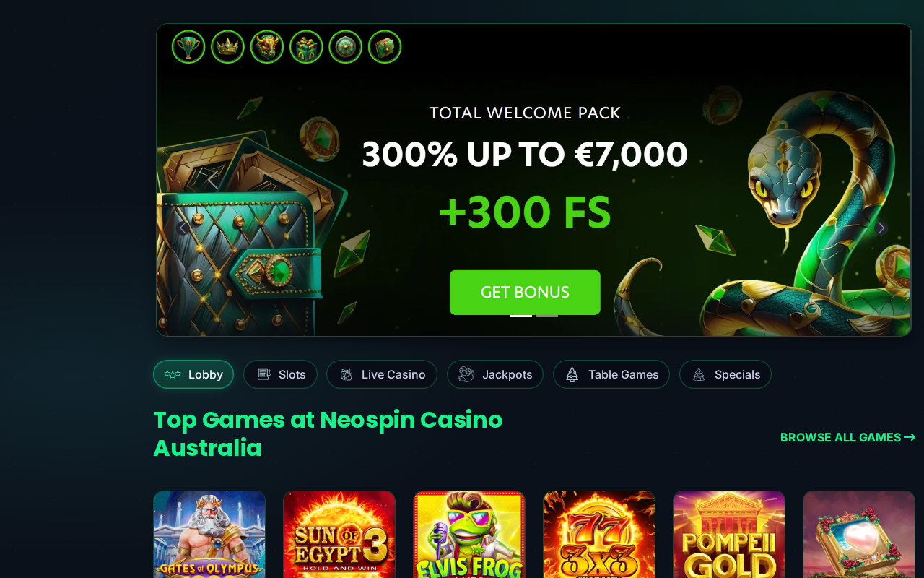This screenshot has height=578, width=924.
Task: Follow the BROWSE ALL GAMES link
Action: (x=848, y=437)
